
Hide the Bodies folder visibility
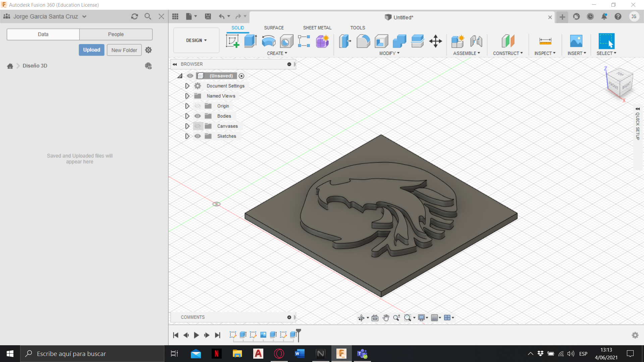(198, 116)
